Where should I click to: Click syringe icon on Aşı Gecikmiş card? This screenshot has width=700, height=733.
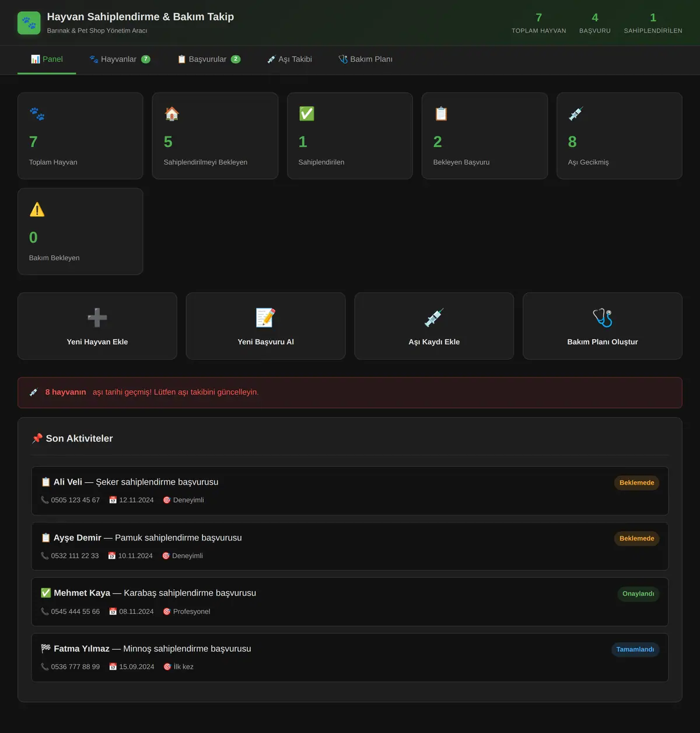[576, 114]
